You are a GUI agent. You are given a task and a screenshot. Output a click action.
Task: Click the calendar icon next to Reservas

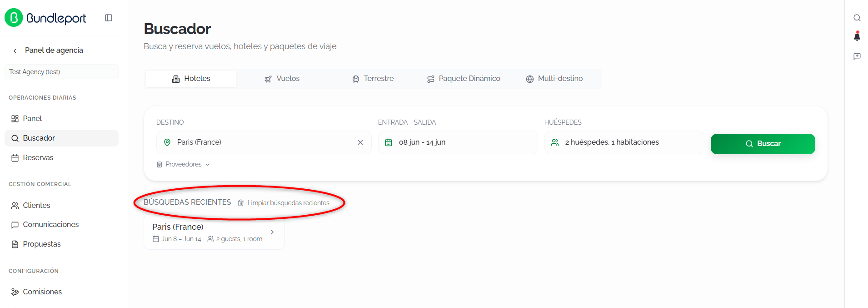tap(15, 158)
